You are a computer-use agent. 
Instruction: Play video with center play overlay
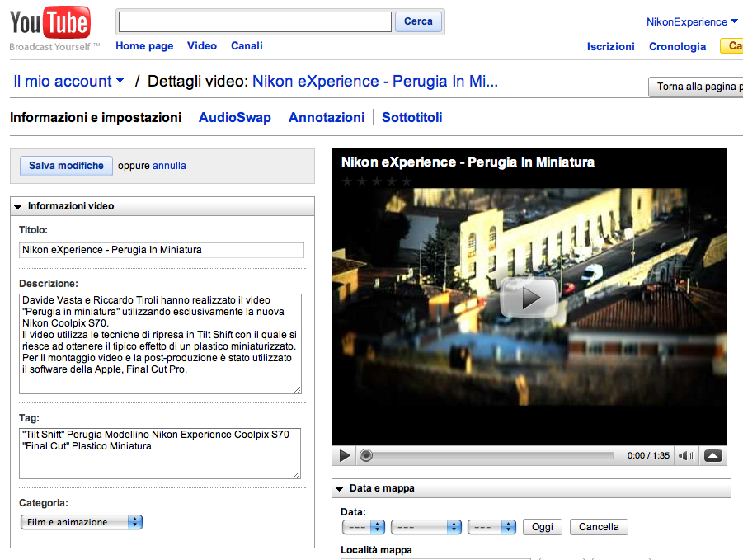pos(529,298)
